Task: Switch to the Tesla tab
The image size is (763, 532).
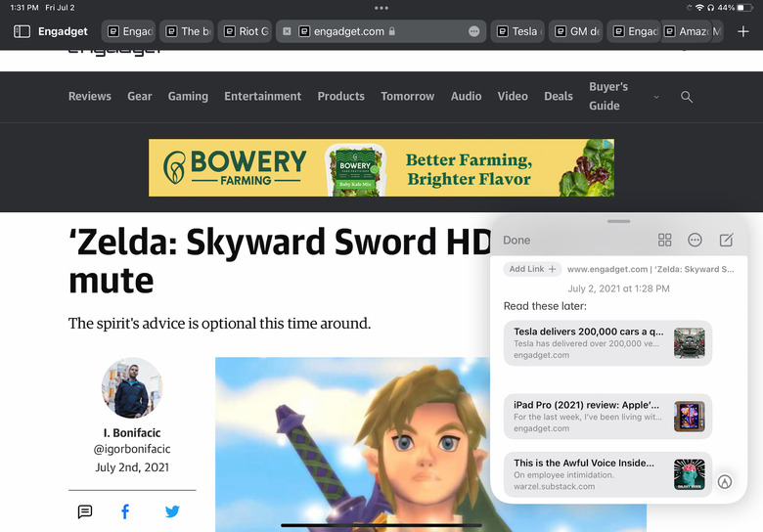Action: [517, 31]
